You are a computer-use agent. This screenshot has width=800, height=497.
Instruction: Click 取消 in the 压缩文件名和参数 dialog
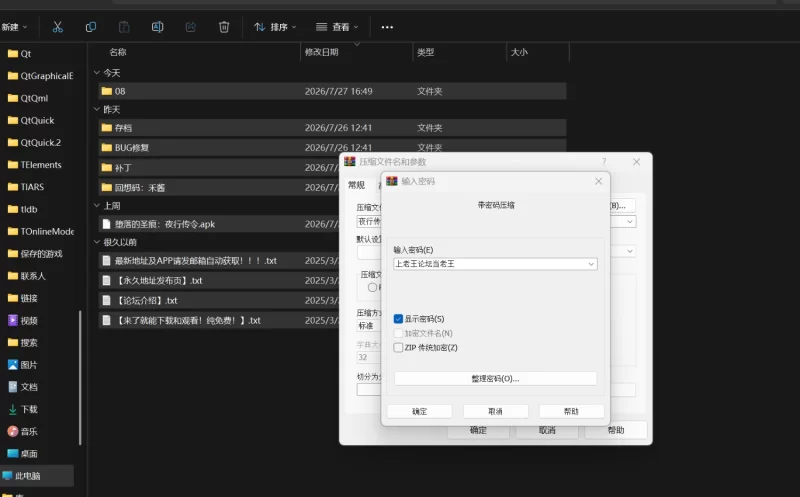point(547,431)
